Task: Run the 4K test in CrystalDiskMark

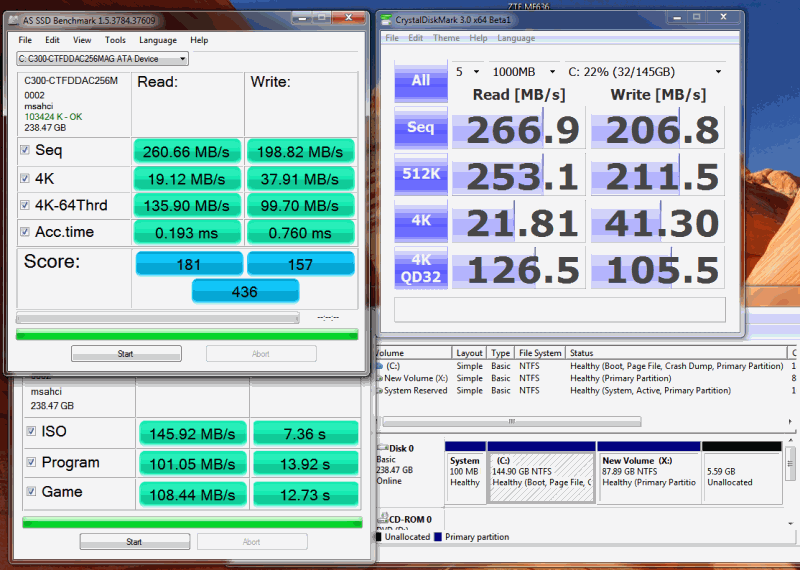Action: coord(421,220)
